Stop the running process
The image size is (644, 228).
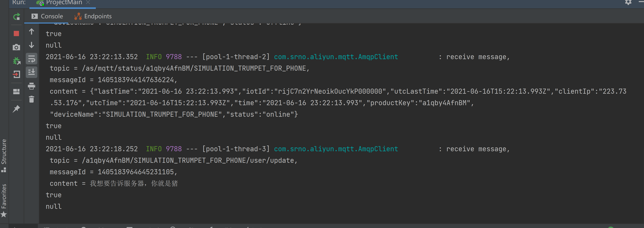click(17, 33)
